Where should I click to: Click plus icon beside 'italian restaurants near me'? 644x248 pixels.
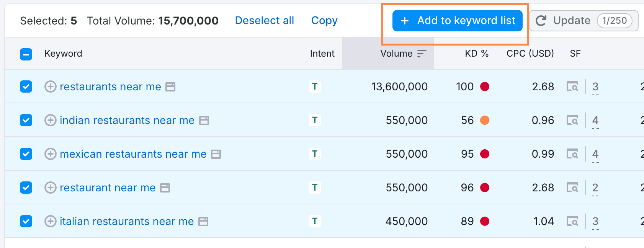tap(50, 222)
